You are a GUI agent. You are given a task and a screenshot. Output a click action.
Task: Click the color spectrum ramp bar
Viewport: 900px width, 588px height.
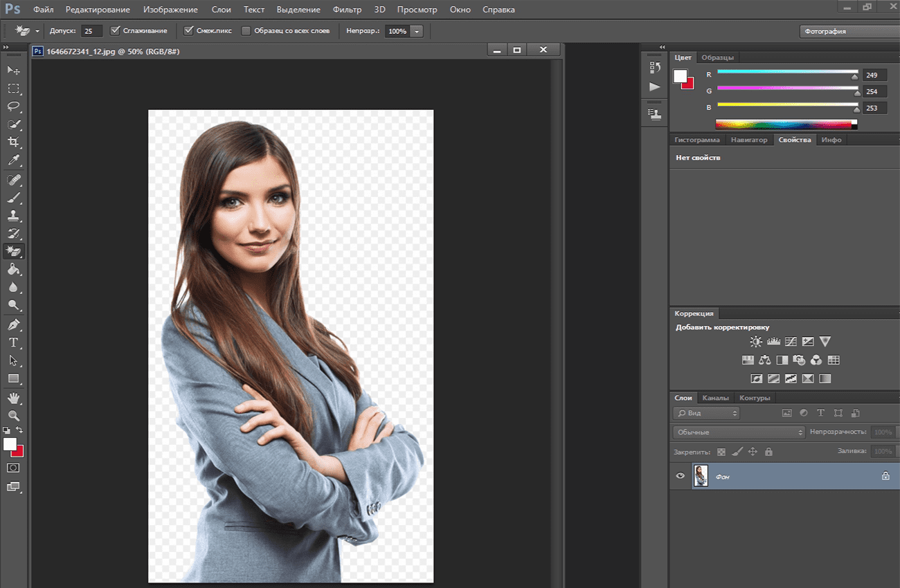(x=784, y=125)
